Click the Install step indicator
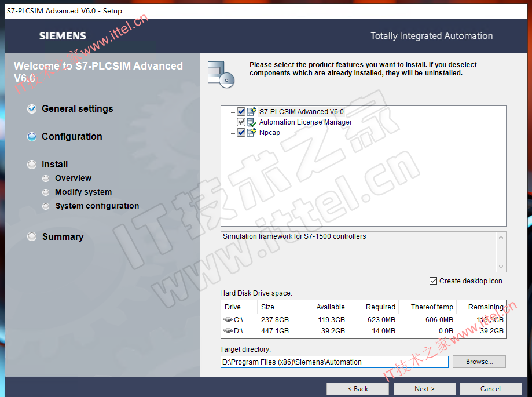532x397 pixels. click(32, 165)
